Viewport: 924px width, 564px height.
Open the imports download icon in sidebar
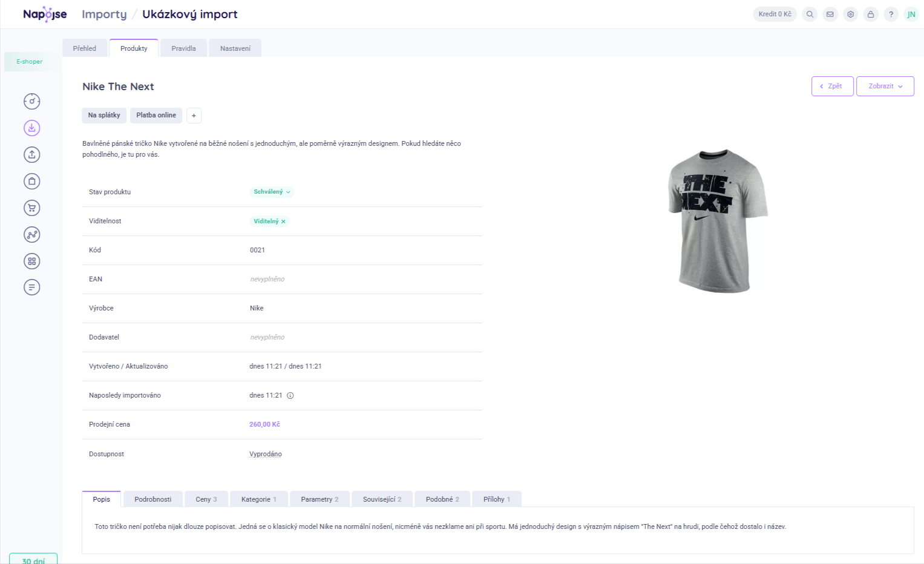[x=31, y=128]
